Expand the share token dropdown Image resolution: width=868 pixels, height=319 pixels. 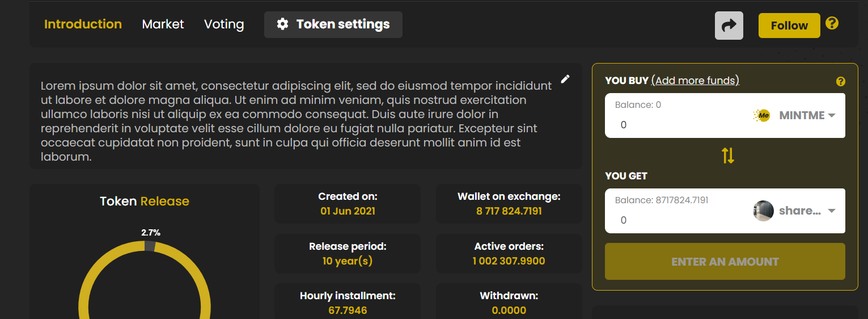click(832, 211)
